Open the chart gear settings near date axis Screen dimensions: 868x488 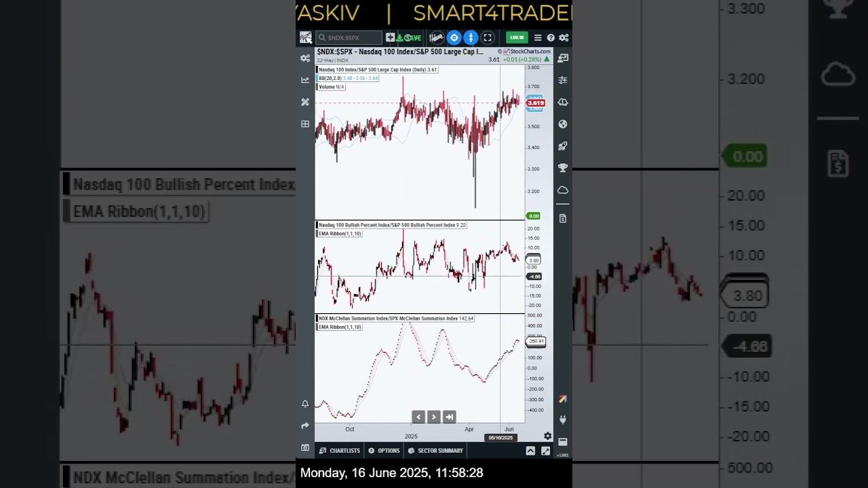point(548,436)
